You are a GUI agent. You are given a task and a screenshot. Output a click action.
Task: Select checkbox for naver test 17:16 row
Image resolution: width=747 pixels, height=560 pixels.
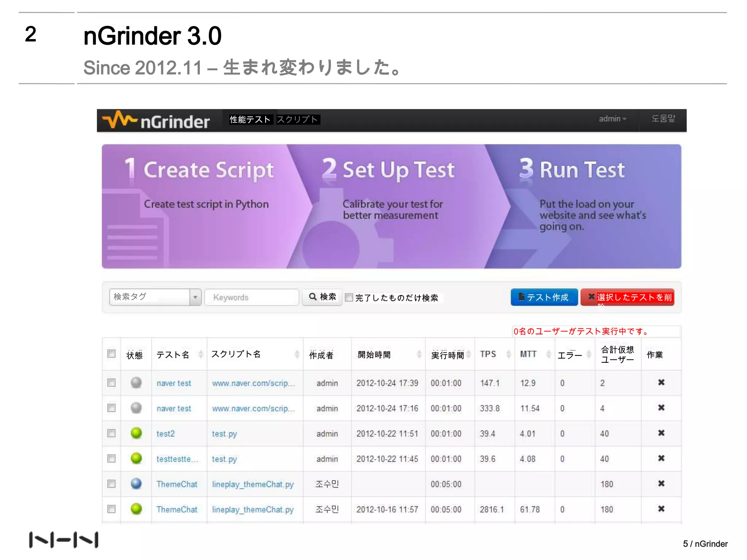pos(112,408)
